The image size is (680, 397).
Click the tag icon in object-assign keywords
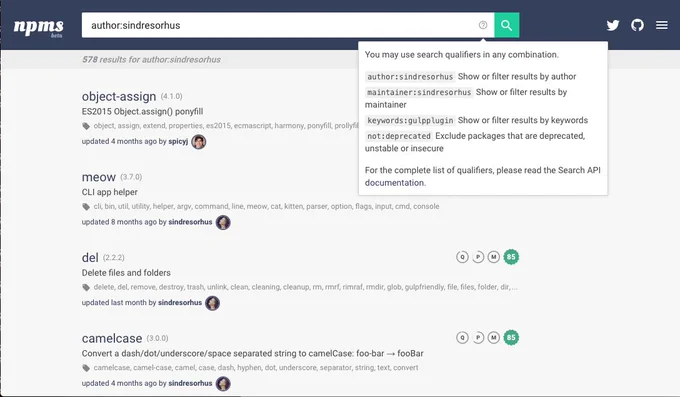click(86, 126)
